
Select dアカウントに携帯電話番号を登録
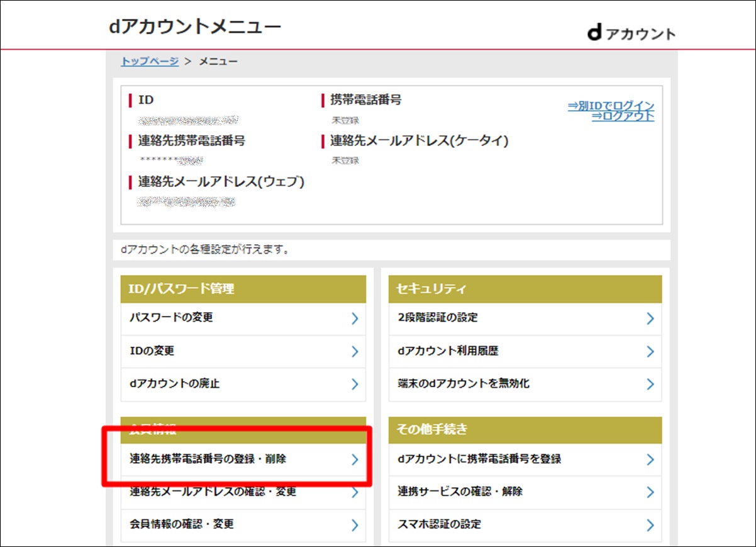pos(525,460)
